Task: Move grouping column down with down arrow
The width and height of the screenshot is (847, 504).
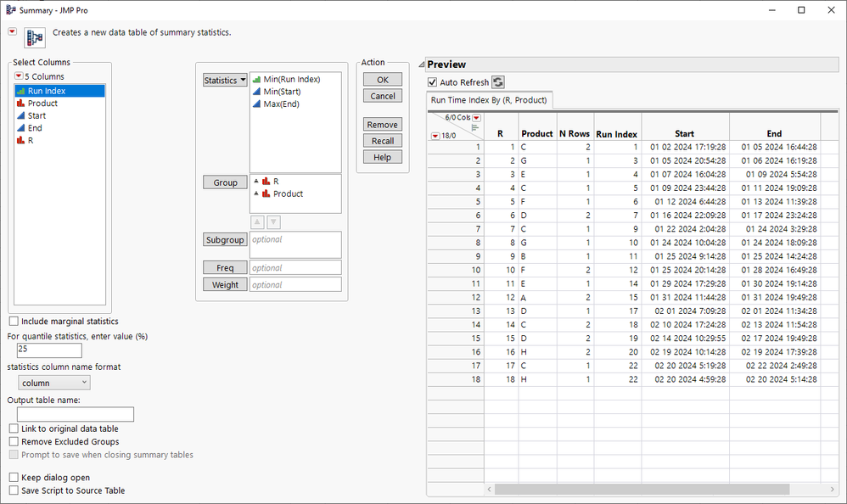Action: tap(274, 222)
